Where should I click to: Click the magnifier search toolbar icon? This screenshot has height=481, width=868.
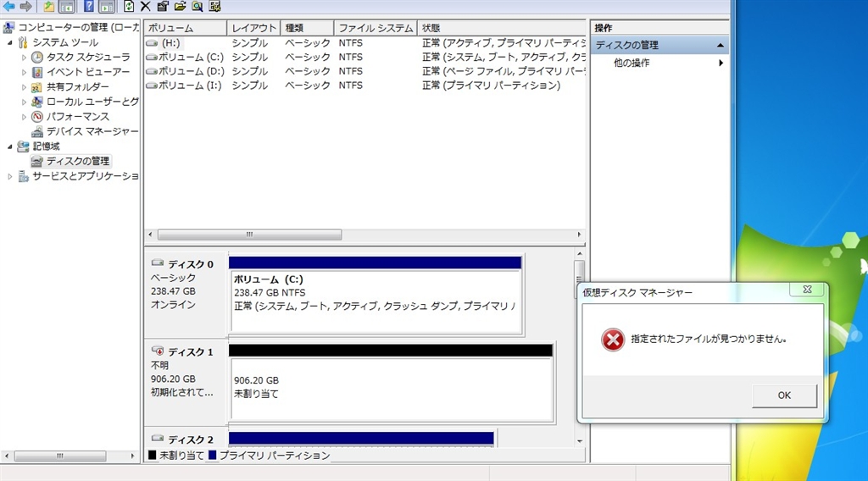pos(198,6)
